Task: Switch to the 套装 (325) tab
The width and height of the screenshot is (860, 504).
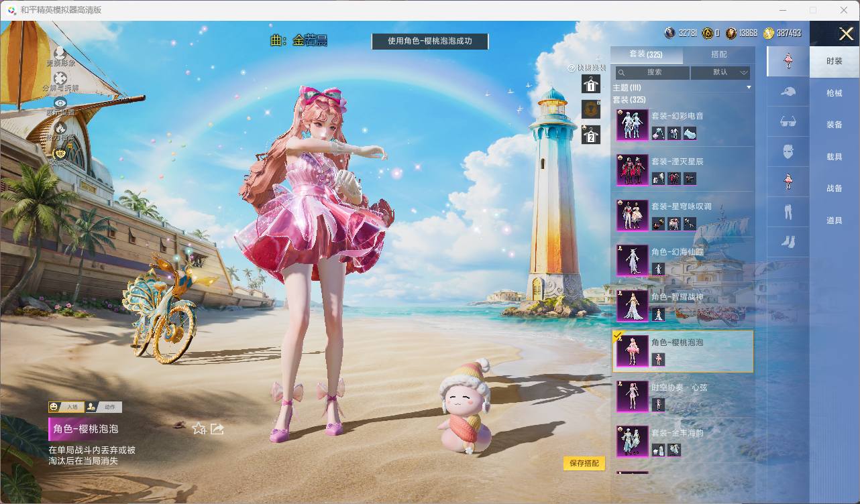Action: coord(645,54)
